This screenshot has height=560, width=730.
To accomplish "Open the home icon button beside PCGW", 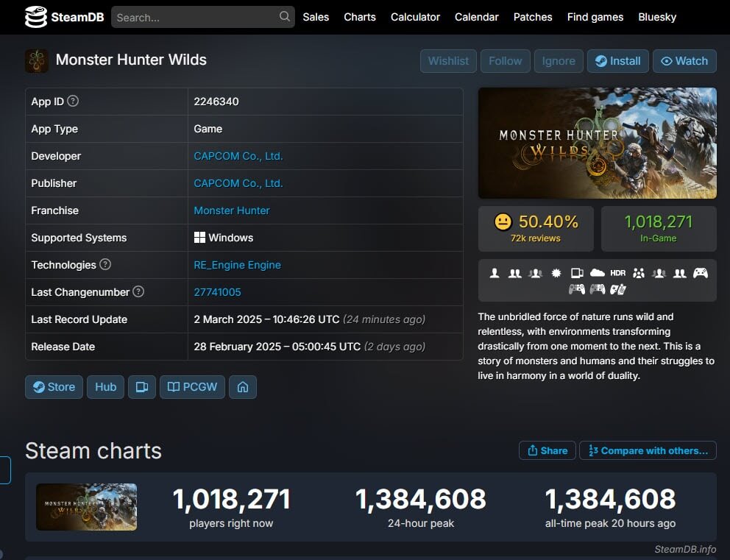I will (x=243, y=387).
